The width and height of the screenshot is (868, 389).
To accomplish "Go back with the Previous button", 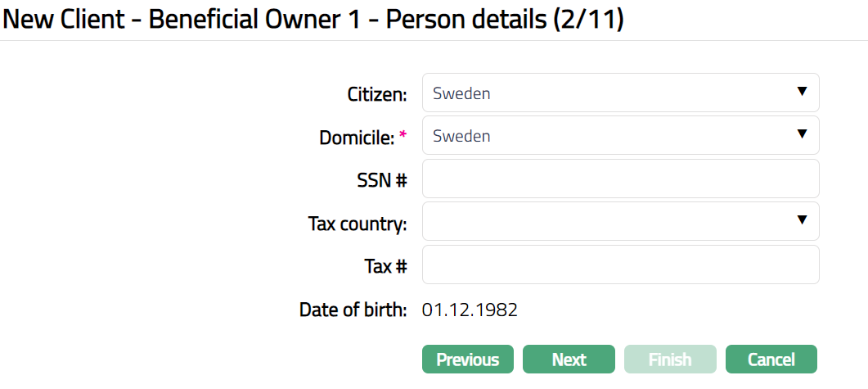I will coord(467,360).
